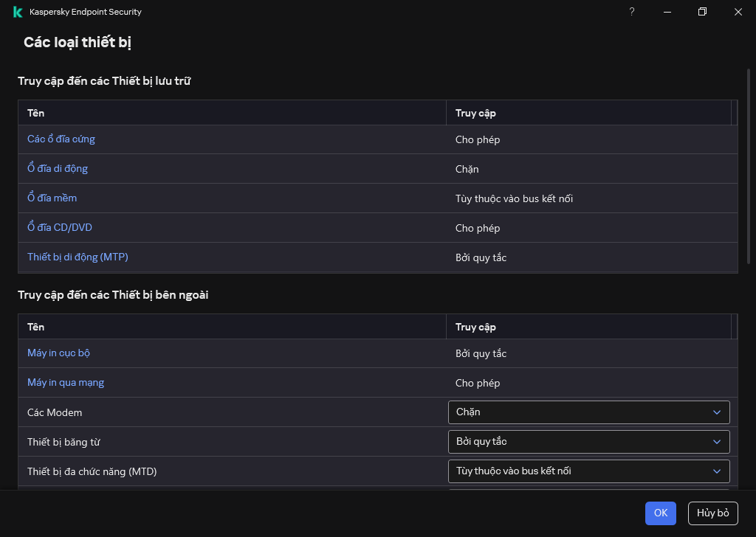Click the Máy in cục bộ link
Image resolution: width=756 pixels, height=537 pixels.
point(58,353)
